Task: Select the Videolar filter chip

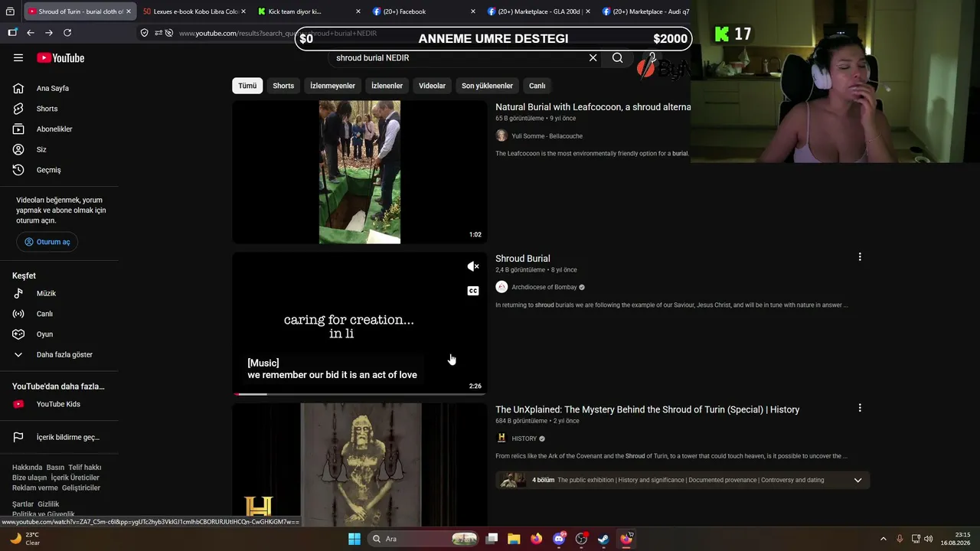Action: click(432, 86)
